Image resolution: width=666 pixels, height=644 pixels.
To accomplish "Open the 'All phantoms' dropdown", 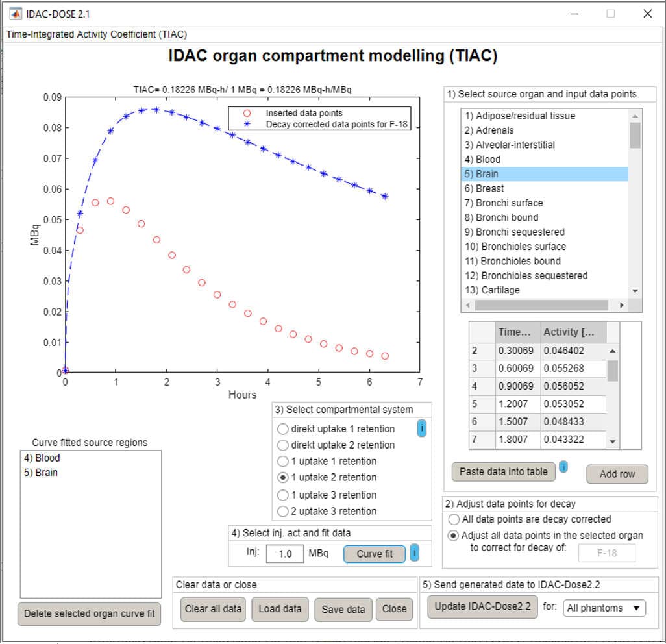I will point(604,608).
